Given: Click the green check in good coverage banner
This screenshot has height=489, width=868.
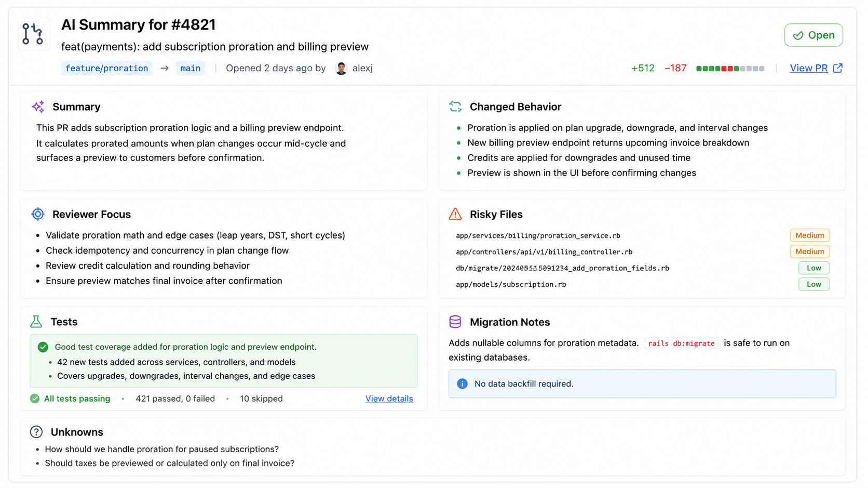Looking at the screenshot, I should (43, 347).
